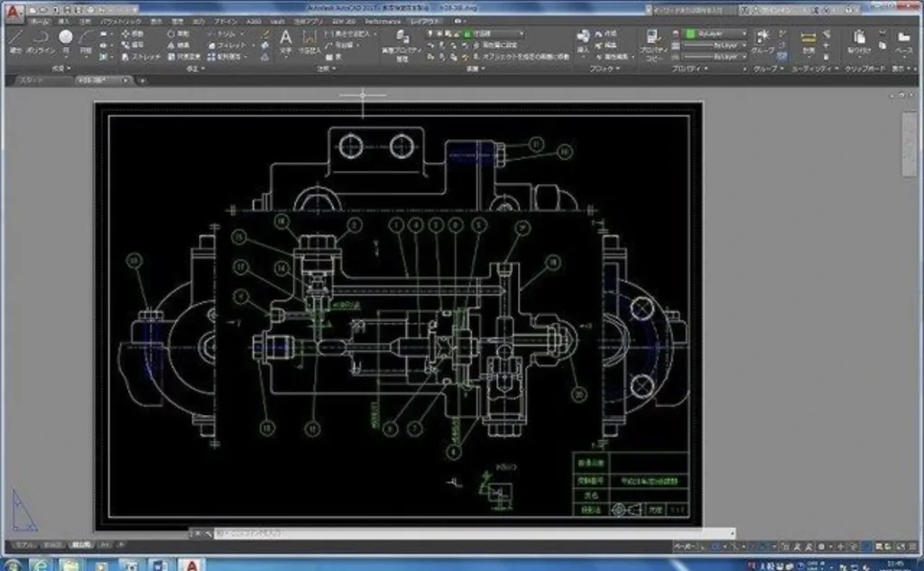Screen dimensions: 924x571
Task: Open the linetype ByLayer dropdown
Action: (715, 57)
